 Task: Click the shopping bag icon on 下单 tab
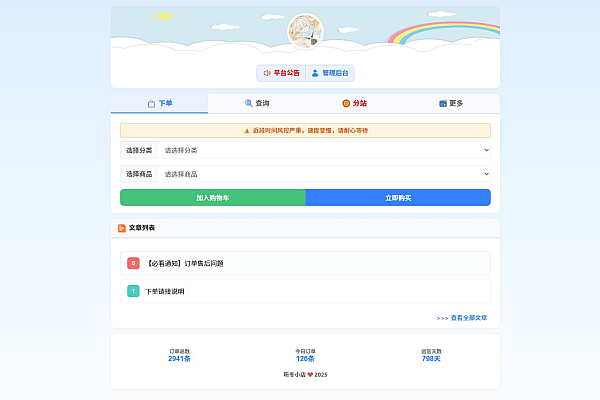coord(152,104)
